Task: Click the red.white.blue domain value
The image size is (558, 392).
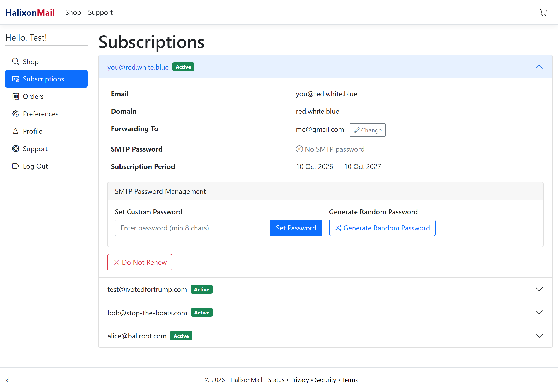Action: (x=317, y=111)
